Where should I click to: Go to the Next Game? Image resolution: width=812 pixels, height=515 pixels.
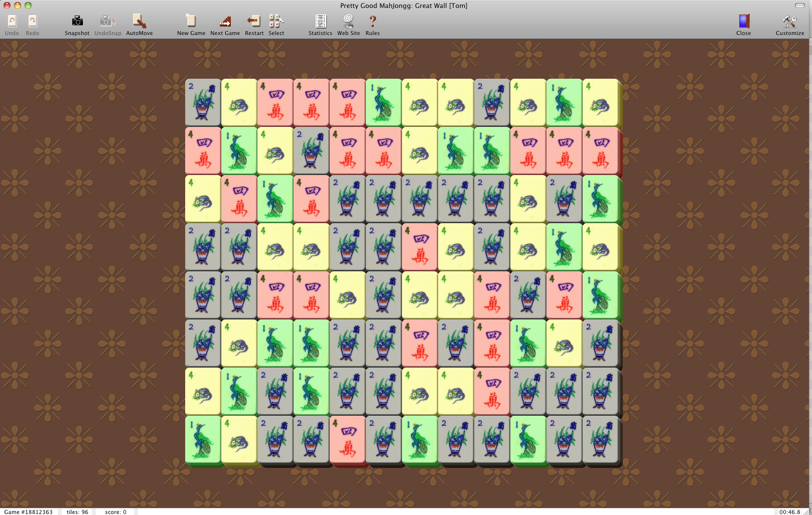point(225,22)
